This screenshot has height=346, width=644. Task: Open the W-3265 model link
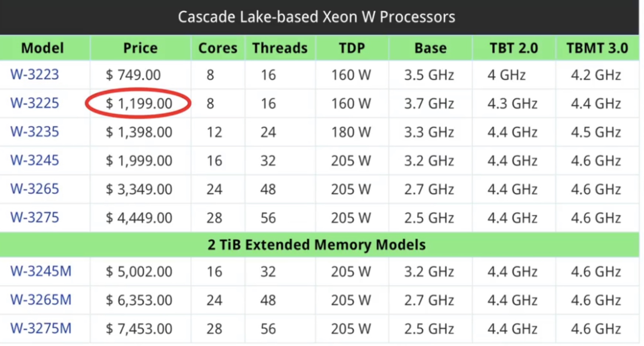tap(35, 189)
